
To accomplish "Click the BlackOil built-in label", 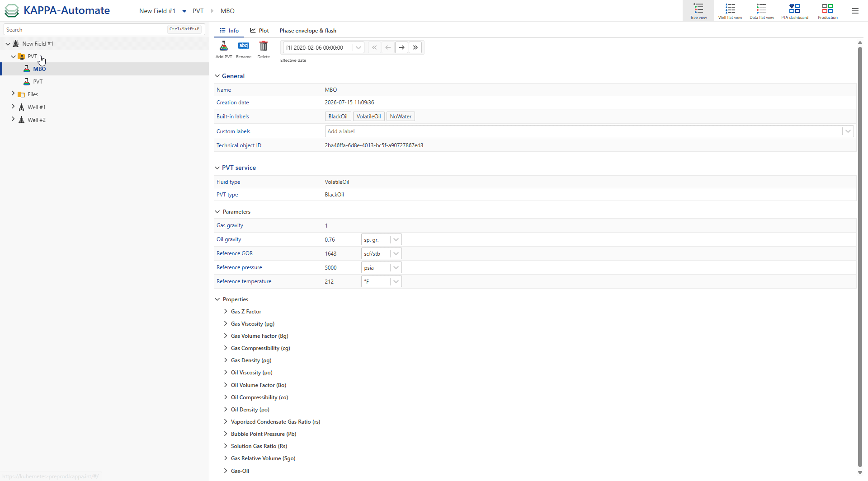I will [x=338, y=117].
